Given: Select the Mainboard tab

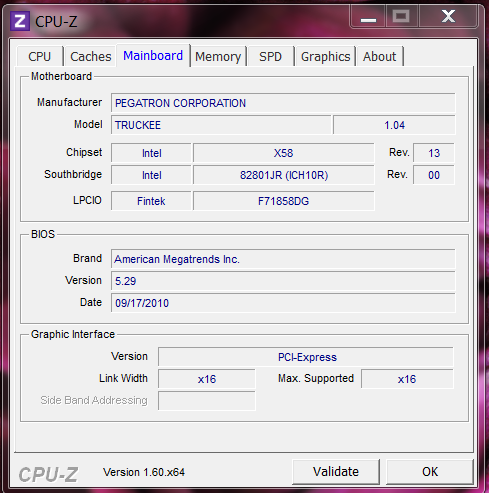Looking at the screenshot, I should [153, 55].
